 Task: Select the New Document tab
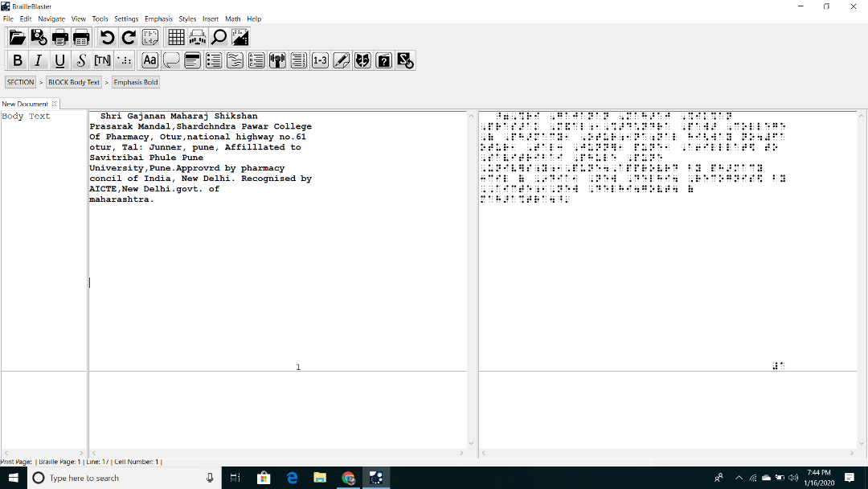click(x=25, y=104)
